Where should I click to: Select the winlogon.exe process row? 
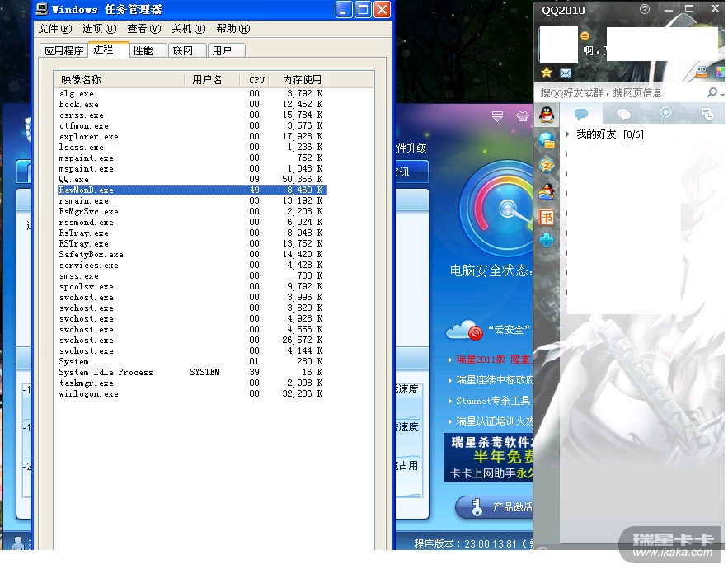point(192,394)
